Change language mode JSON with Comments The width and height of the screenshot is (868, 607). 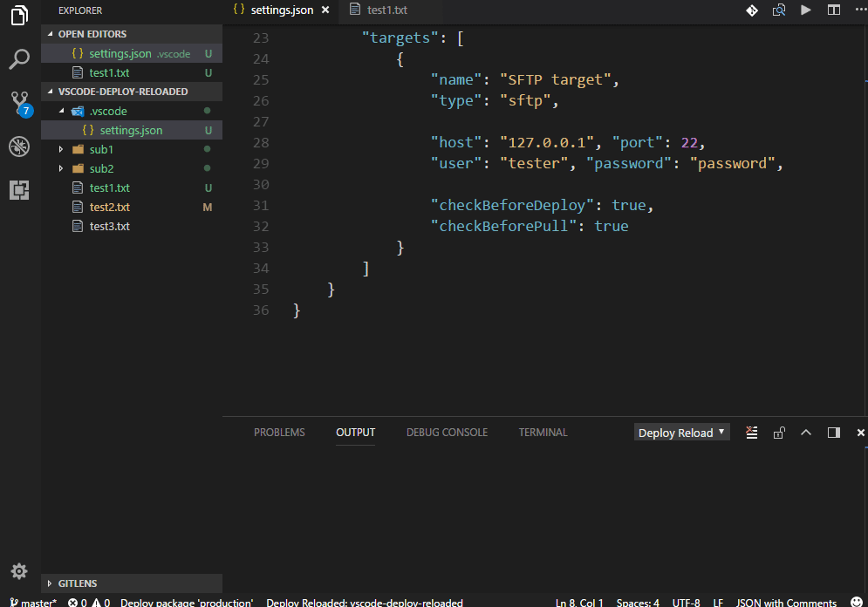786,602
